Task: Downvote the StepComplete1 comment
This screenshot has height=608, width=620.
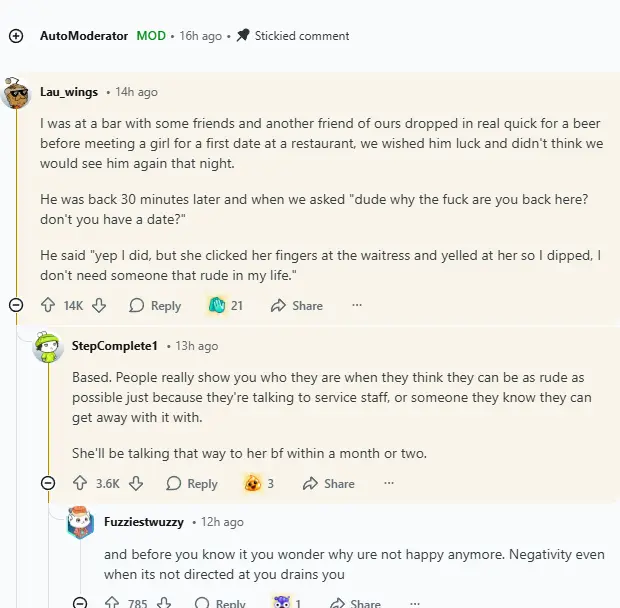Action: click(x=136, y=483)
